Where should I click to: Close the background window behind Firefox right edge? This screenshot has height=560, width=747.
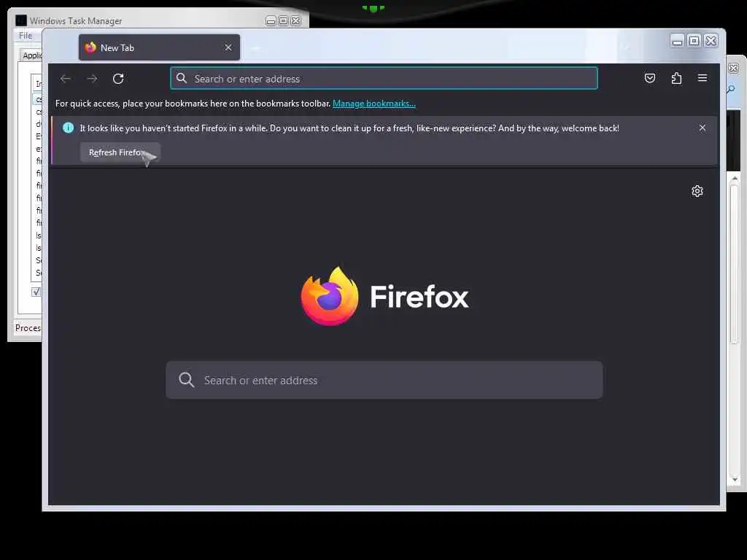(734, 68)
